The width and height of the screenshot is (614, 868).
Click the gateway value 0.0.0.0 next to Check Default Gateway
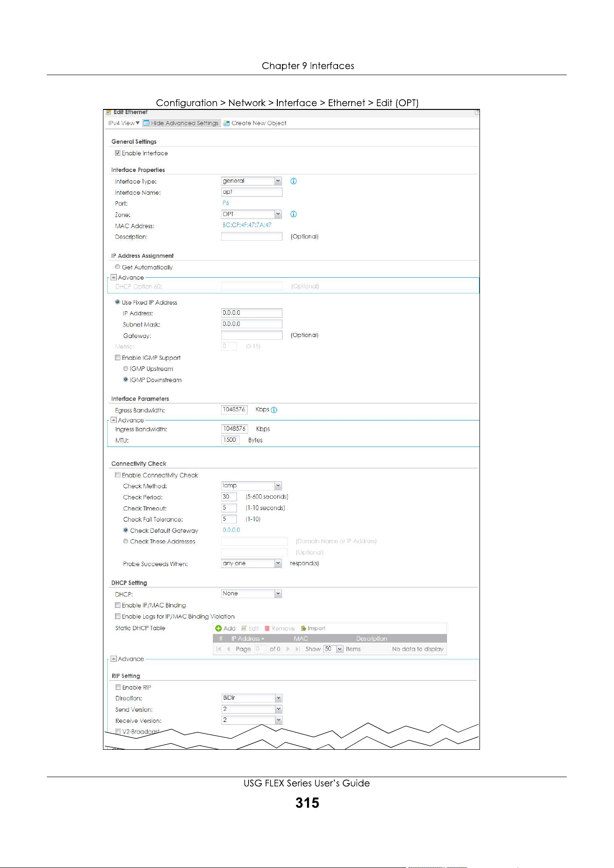click(231, 530)
